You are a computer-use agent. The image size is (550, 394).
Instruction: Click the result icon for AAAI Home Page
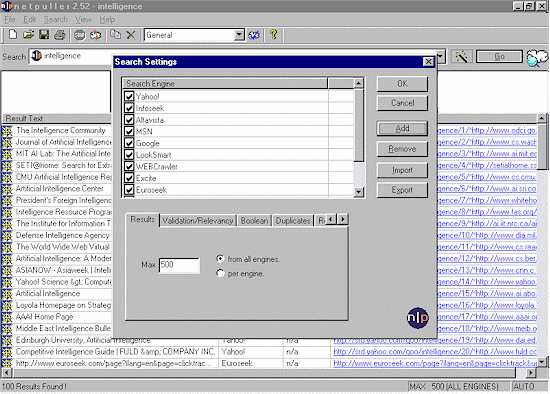point(7,316)
